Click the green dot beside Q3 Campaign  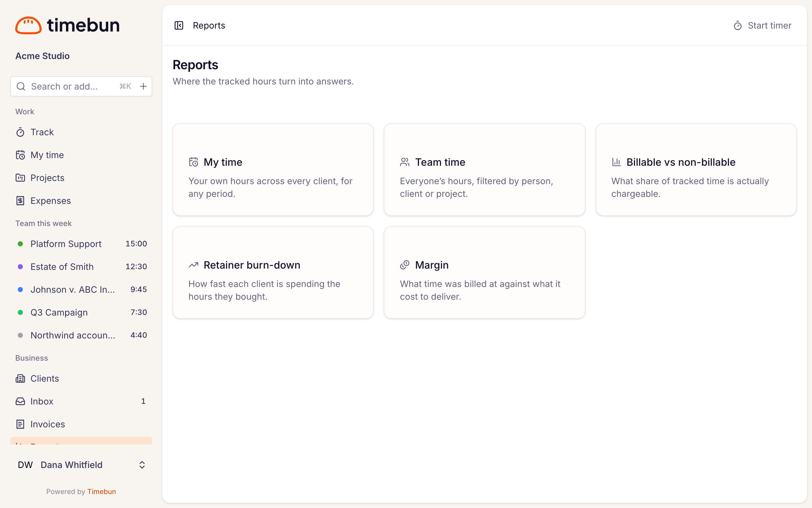[20, 312]
